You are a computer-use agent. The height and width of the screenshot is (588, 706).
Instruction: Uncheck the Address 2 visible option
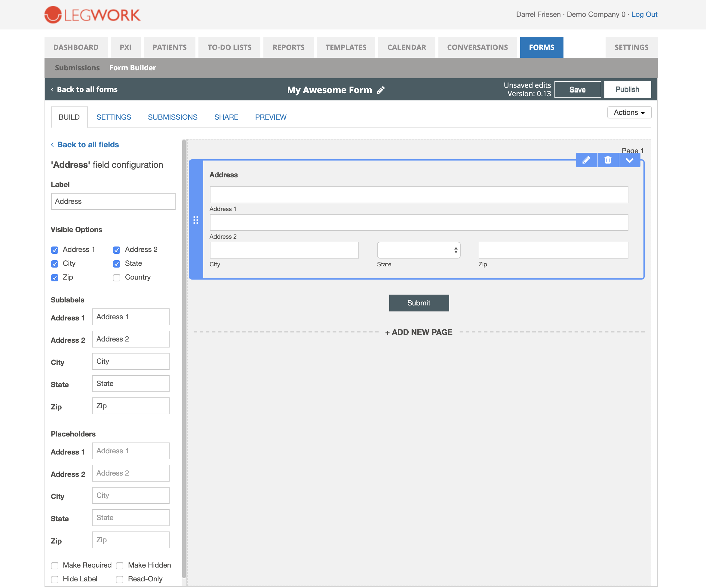(x=117, y=250)
